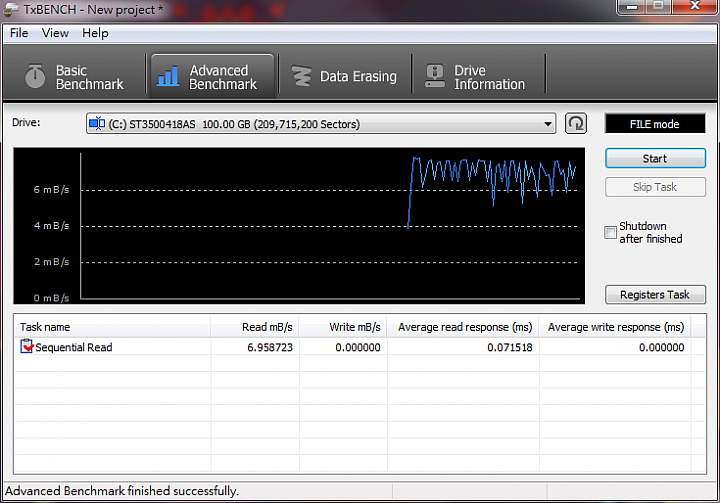The image size is (720, 503).
Task: Click the read response value 0.071518
Action: coord(510,347)
